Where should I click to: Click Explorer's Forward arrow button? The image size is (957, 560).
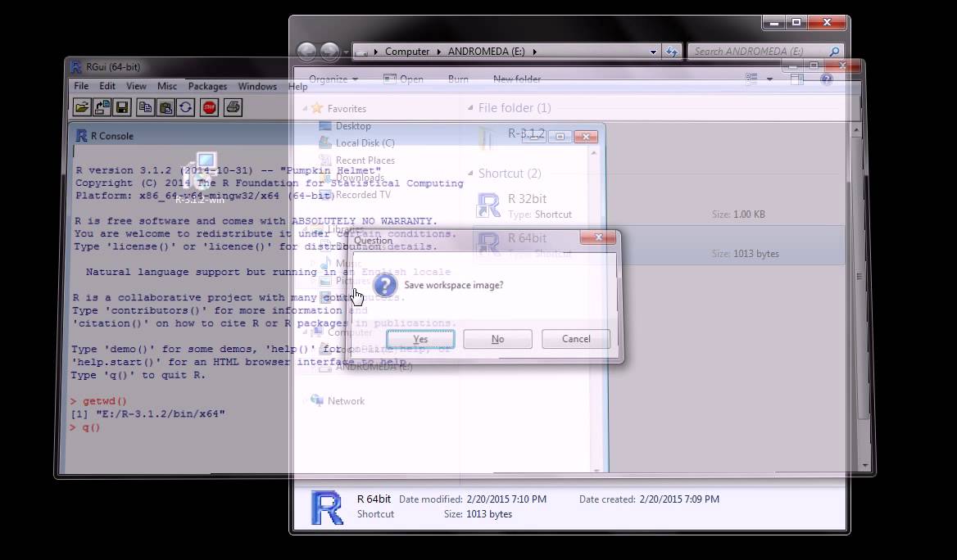tap(329, 52)
